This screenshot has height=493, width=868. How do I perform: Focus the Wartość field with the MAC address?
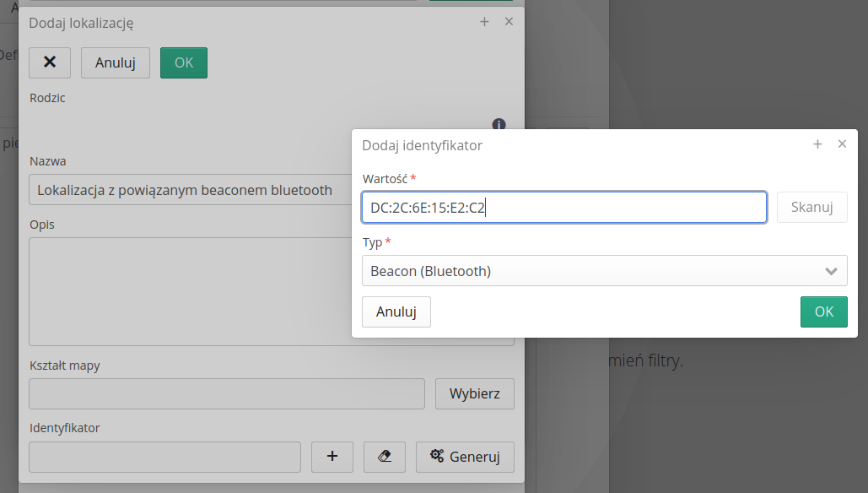click(x=563, y=208)
